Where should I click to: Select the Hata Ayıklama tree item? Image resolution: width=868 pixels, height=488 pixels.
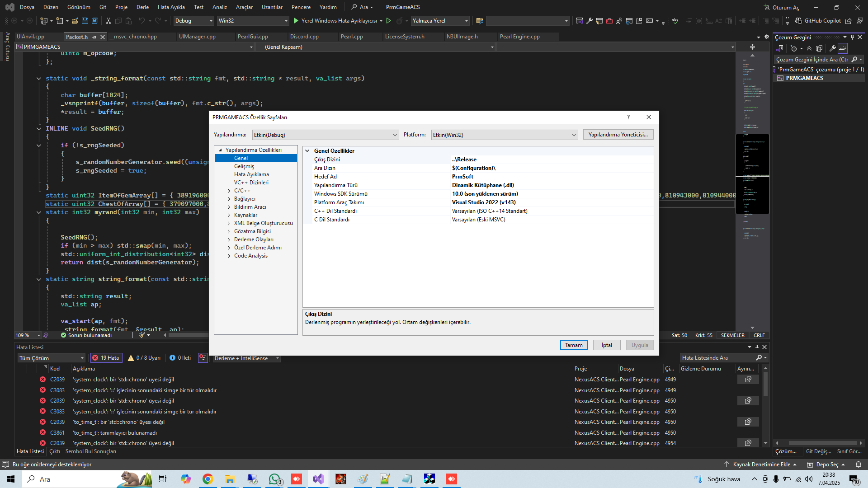tap(251, 174)
